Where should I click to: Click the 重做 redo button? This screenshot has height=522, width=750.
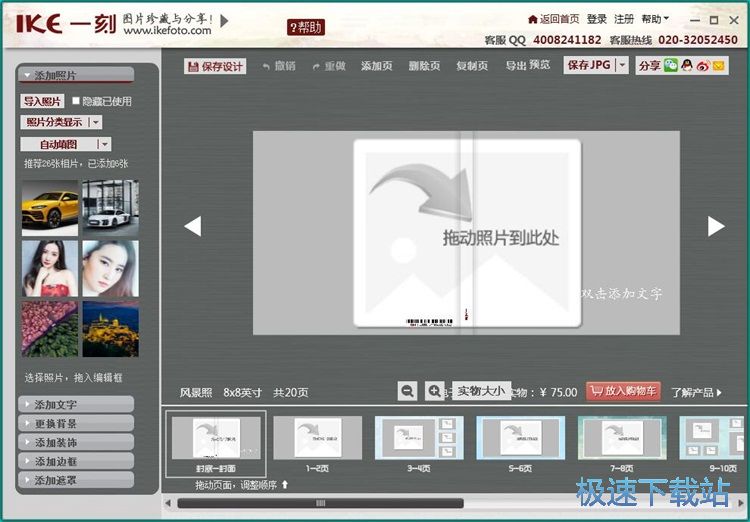(x=329, y=66)
